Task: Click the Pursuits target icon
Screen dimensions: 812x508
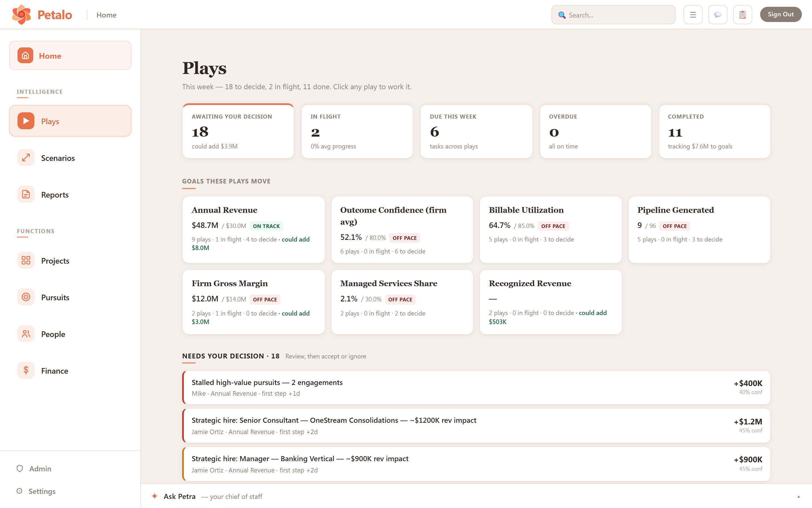Action: click(x=26, y=297)
